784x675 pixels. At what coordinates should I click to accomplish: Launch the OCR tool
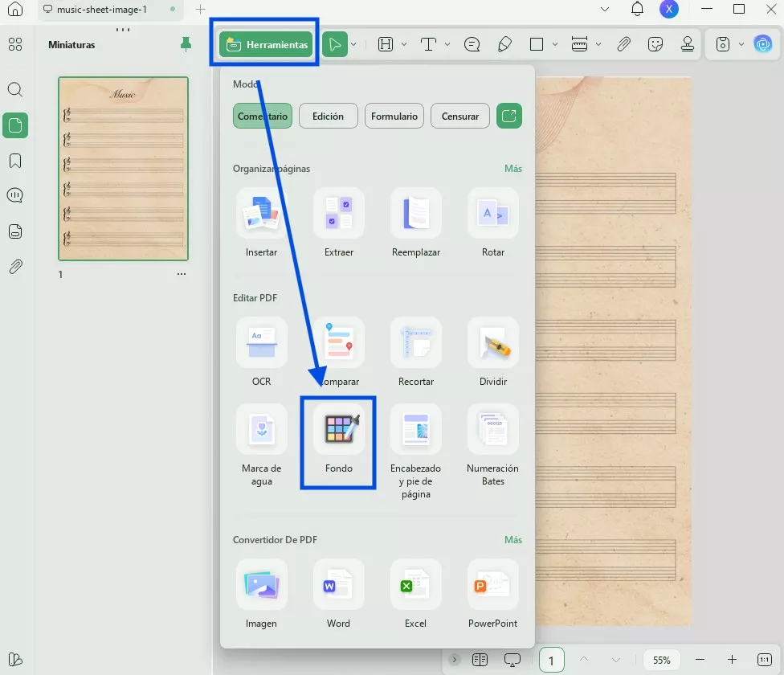click(261, 352)
